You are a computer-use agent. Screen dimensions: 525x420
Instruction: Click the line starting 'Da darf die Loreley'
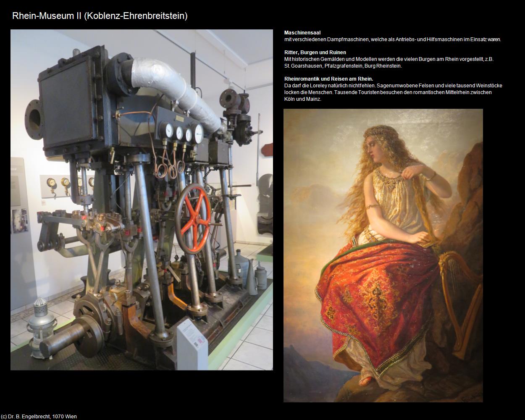click(393, 86)
